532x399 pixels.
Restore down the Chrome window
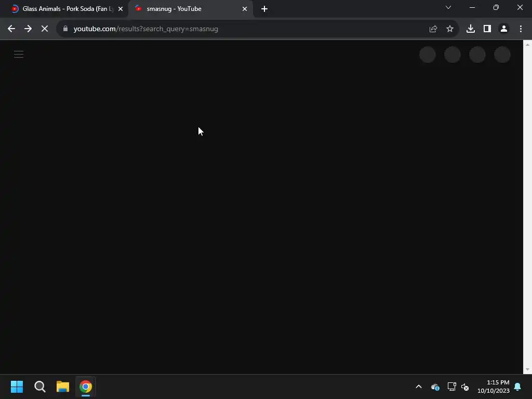coord(496,7)
